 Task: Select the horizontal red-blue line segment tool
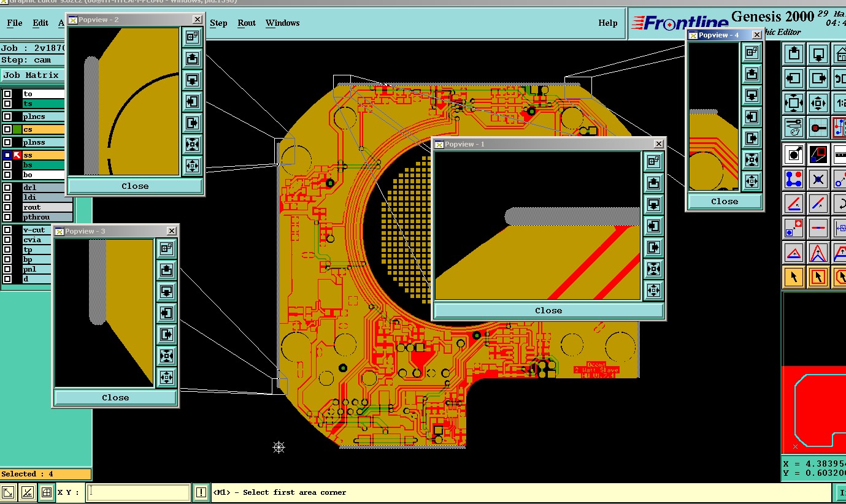(x=819, y=227)
